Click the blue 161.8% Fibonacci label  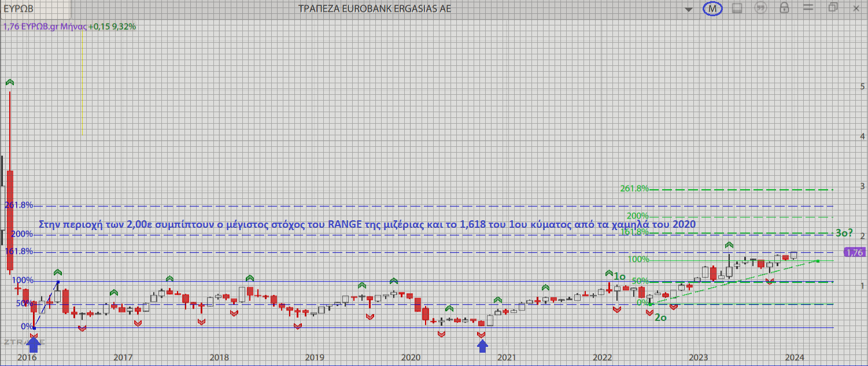19,252
